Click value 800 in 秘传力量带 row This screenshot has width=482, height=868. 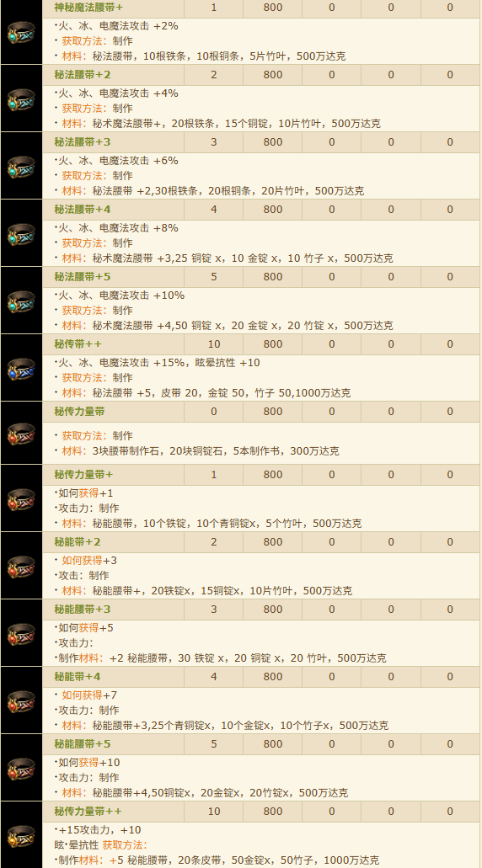[x=272, y=412]
